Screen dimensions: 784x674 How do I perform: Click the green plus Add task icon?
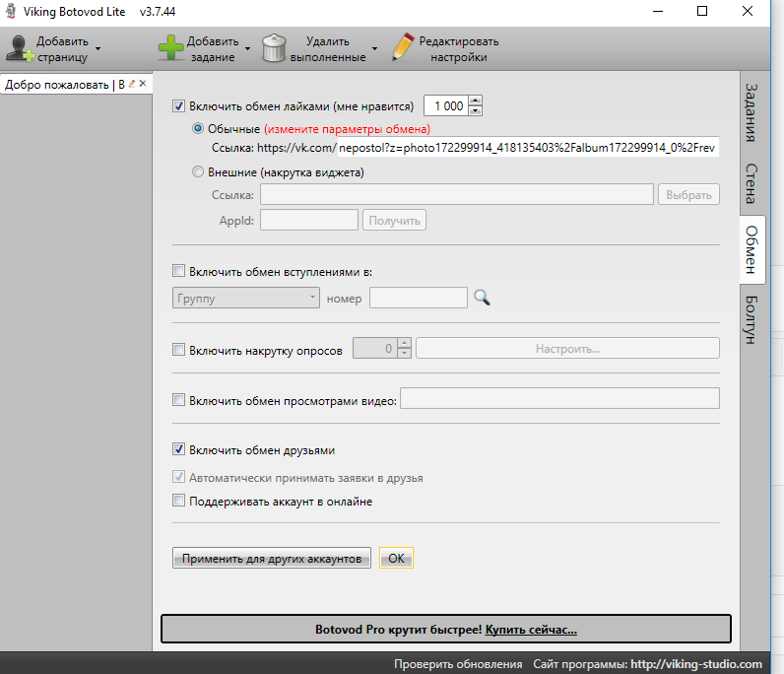click(170, 48)
